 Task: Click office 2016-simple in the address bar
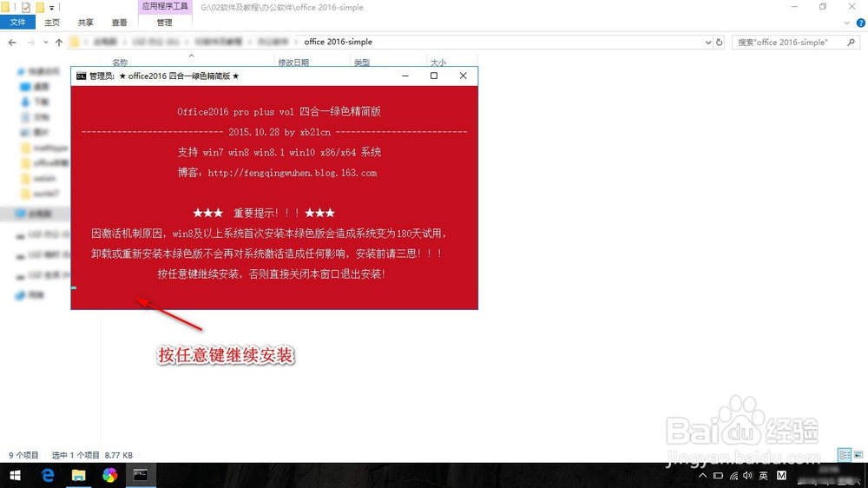click(x=339, y=42)
